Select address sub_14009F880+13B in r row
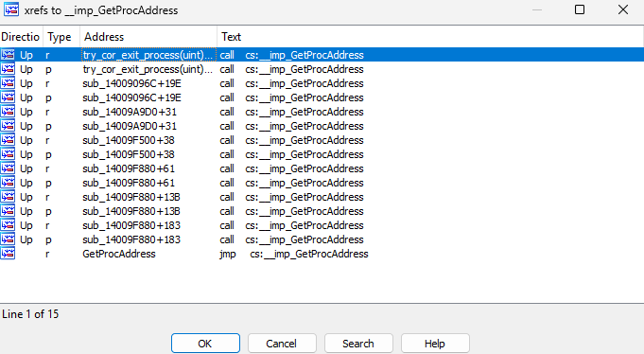Screen dimensions: 644x354 tap(131, 197)
